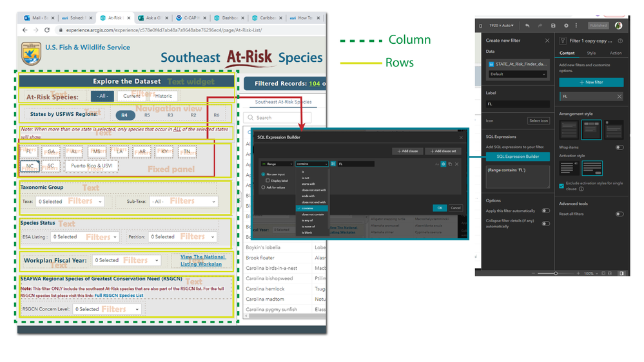Delete the Range clause with X icon
Viewport: 644px width, 362px height.
456,164
